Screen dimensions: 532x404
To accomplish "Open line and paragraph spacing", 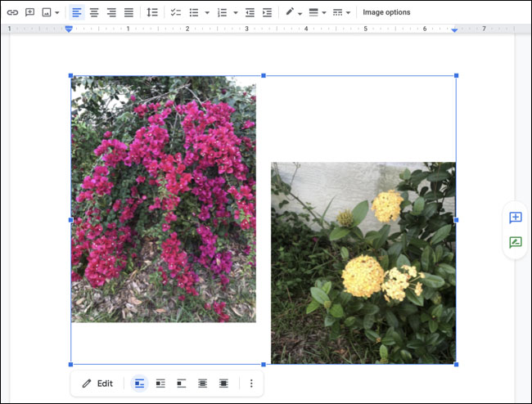I will click(x=152, y=12).
